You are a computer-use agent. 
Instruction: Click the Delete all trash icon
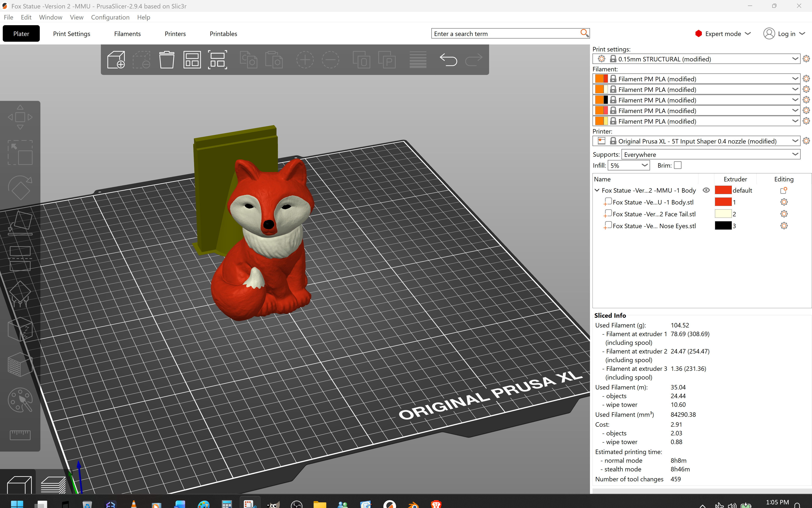(x=166, y=60)
